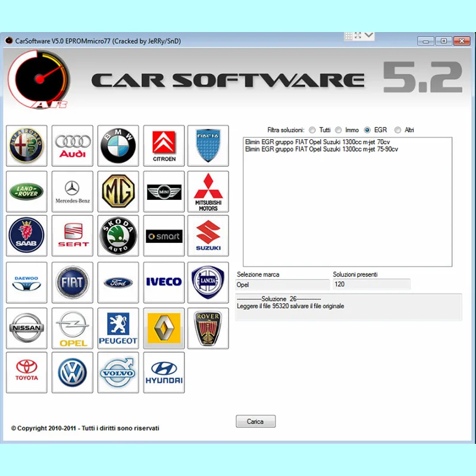Choose the Audi brand logo

click(x=72, y=146)
